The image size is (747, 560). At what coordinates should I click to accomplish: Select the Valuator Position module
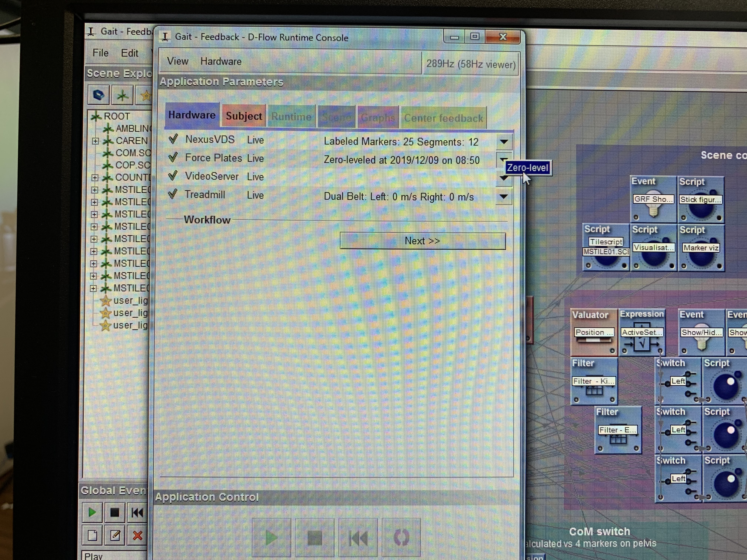594,333
